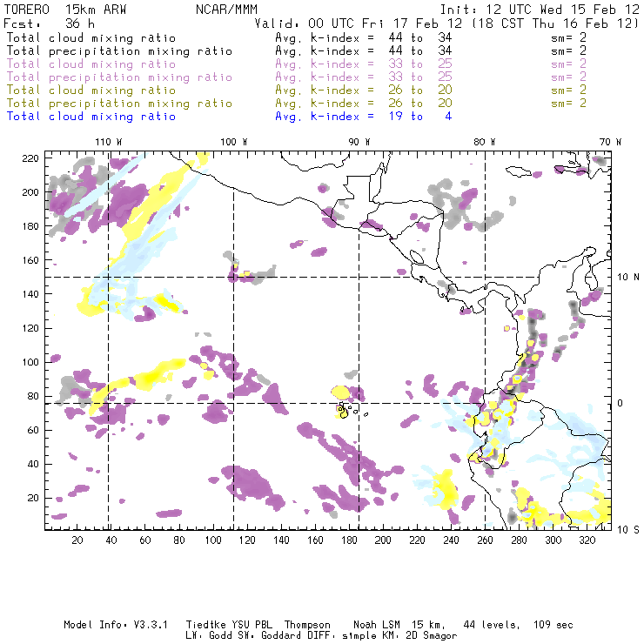Select the "NCAR/MMM" header label
Viewport: 644px width, 644px height.
click(x=227, y=10)
